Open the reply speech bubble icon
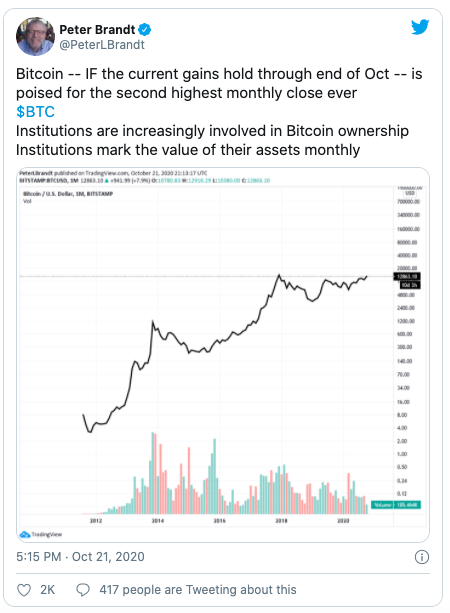This screenshot has height=613, width=450. tap(82, 590)
